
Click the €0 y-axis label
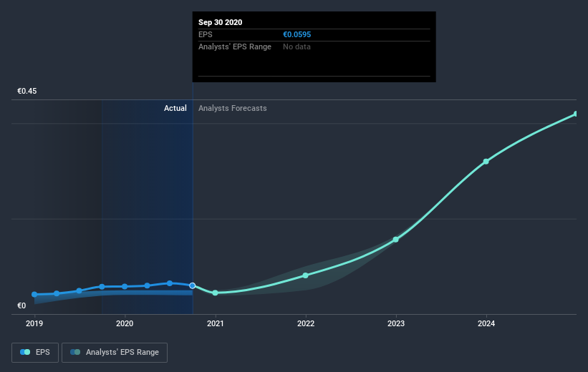[21, 305]
